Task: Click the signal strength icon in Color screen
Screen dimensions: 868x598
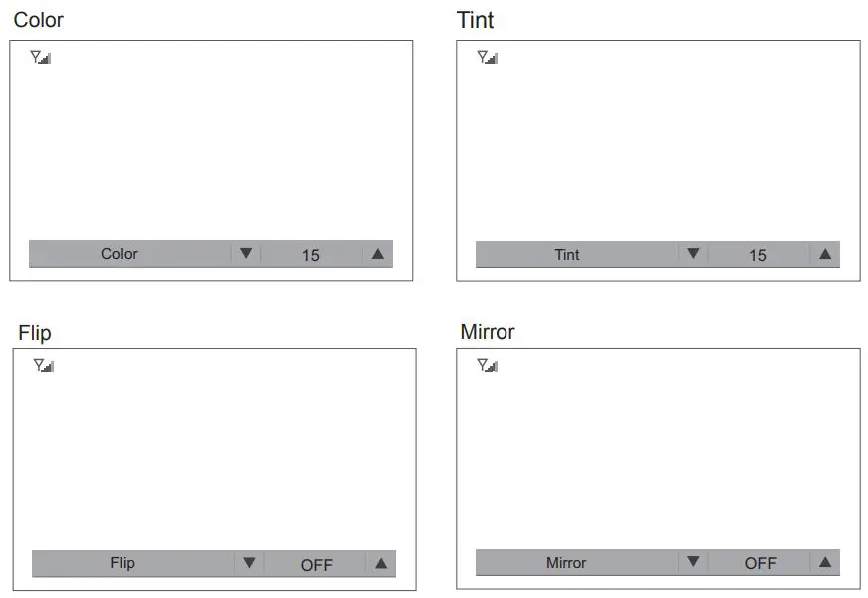Action: coord(41,58)
